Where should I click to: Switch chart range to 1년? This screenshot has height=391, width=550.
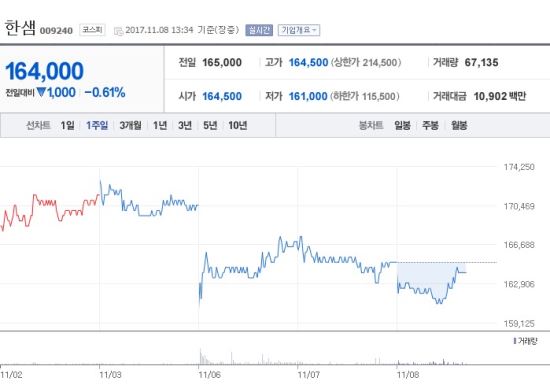[x=160, y=125]
